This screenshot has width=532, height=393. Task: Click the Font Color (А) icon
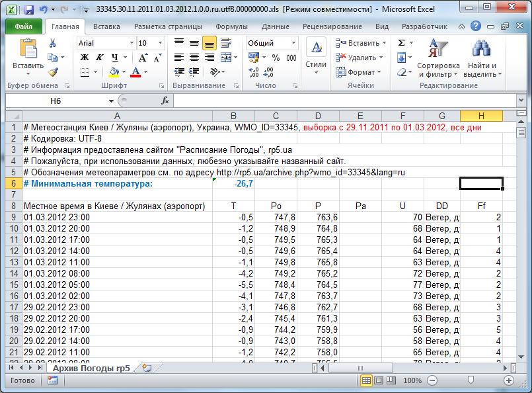(134, 71)
